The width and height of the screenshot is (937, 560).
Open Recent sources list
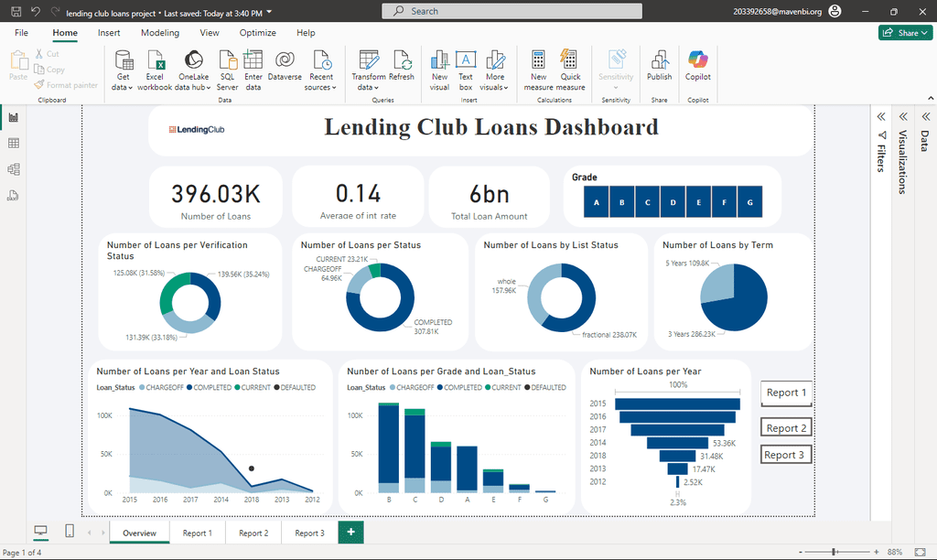[321, 70]
